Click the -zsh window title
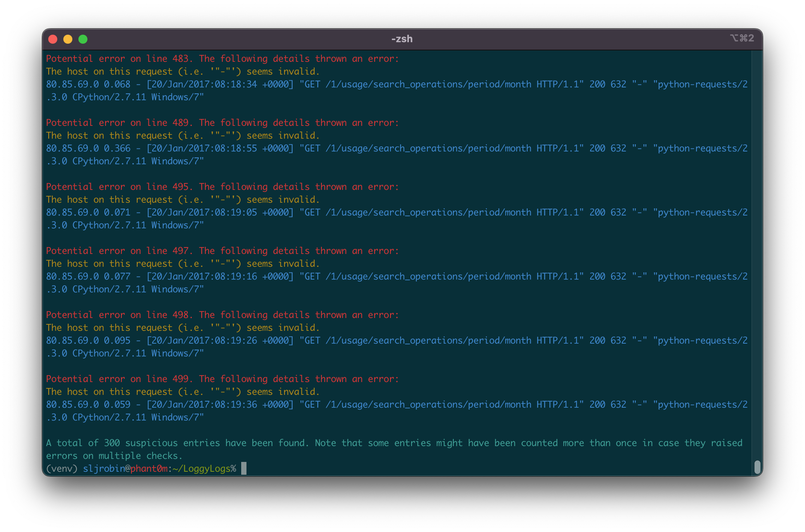Screen dimensions: 805x532 tap(402, 39)
